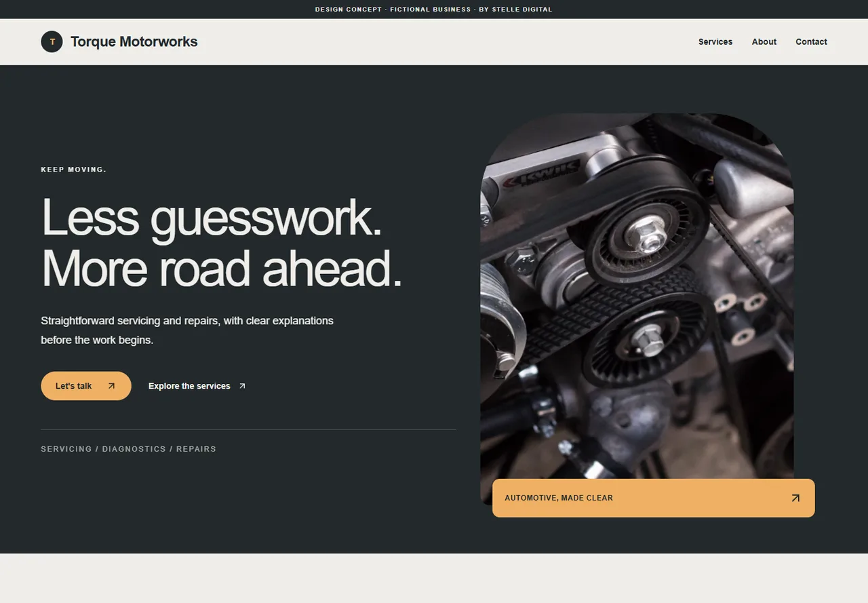This screenshot has width=868, height=603.
Task: Click the Design Concept top banner text
Action: 434,9
